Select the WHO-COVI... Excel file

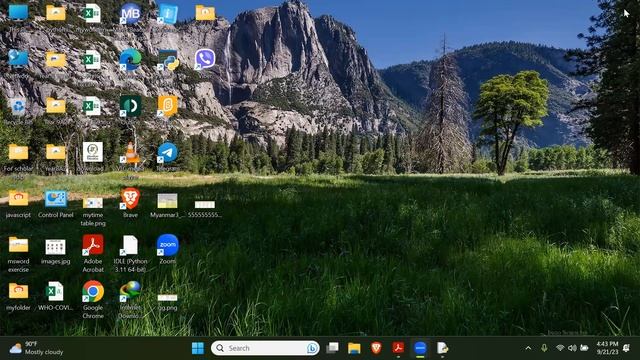coord(56,291)
